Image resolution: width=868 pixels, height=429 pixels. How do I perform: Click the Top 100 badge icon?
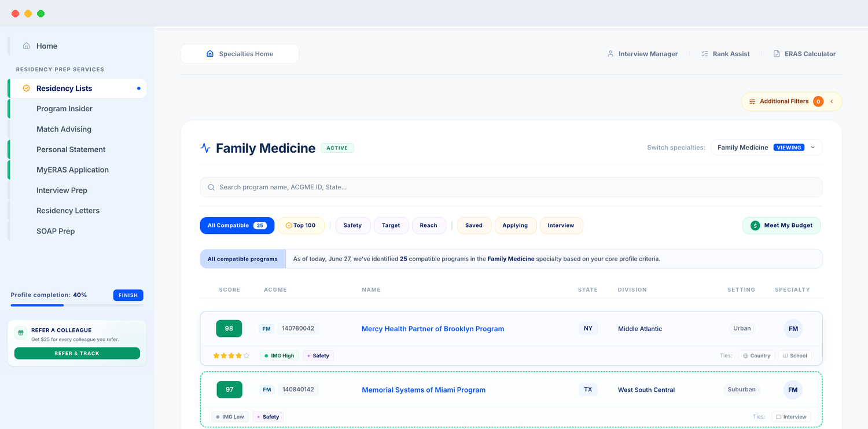click(x=289, y=226)
